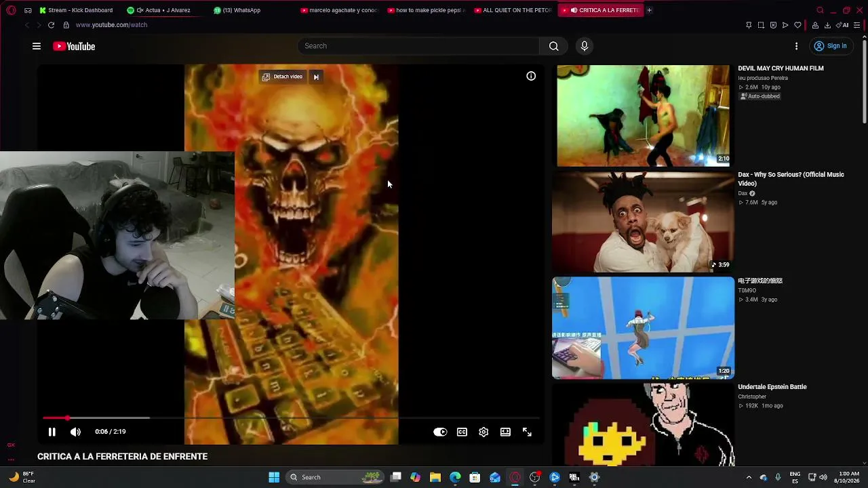Toggle closed captions
Image resolution: width=868 pixels, height=488 pixels.
coord(462,432)
